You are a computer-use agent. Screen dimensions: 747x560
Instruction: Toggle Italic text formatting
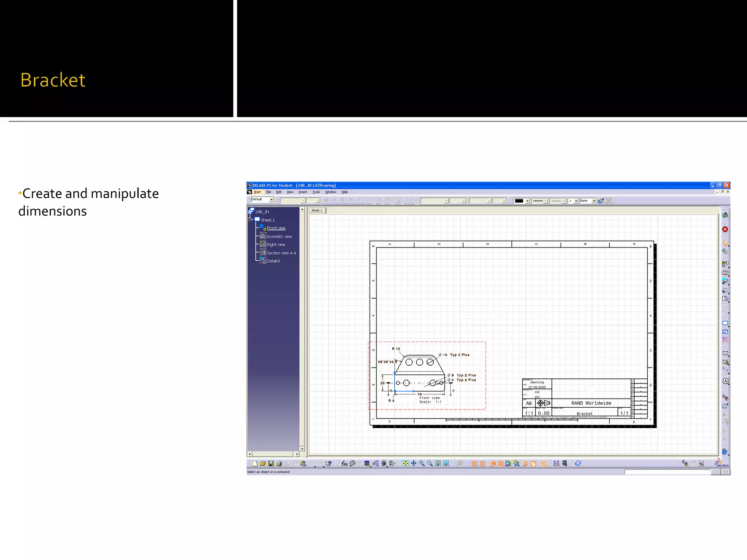334,200
